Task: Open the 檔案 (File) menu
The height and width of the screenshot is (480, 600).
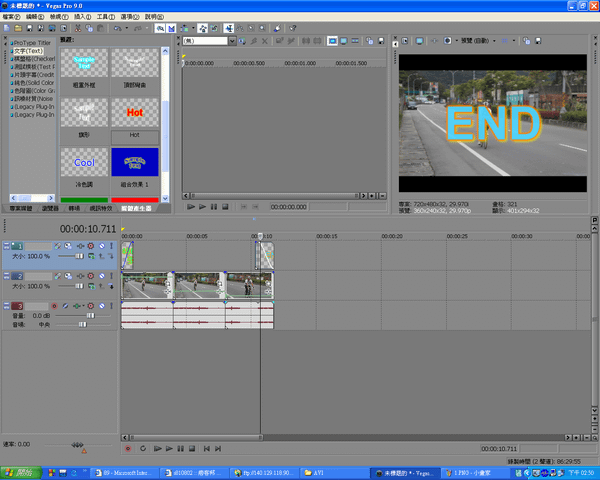Action: click(11, 17)
